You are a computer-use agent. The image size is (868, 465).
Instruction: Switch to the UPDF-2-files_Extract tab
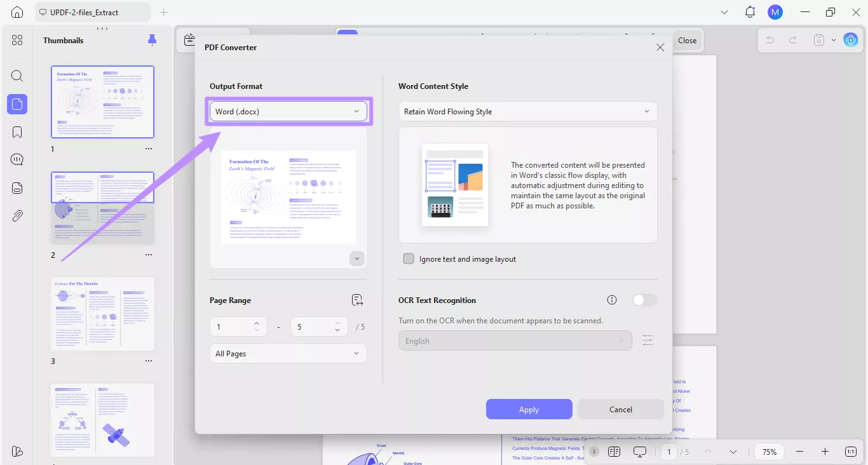click(92, 11)
